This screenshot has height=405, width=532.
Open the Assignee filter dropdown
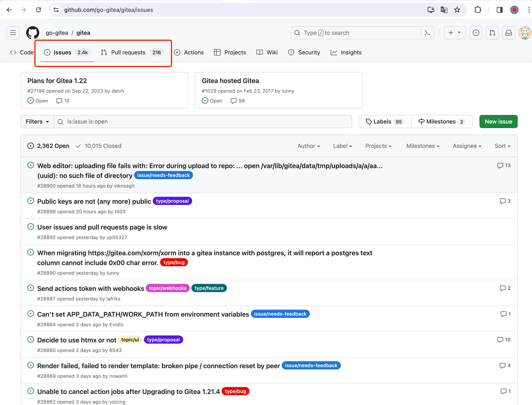pos(467,146)
